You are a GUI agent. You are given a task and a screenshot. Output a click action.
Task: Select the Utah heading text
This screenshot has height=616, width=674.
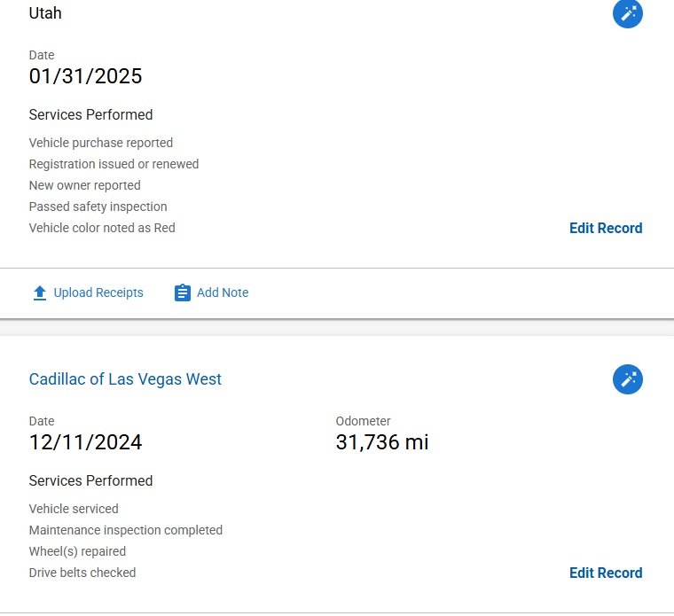point(45,13)
